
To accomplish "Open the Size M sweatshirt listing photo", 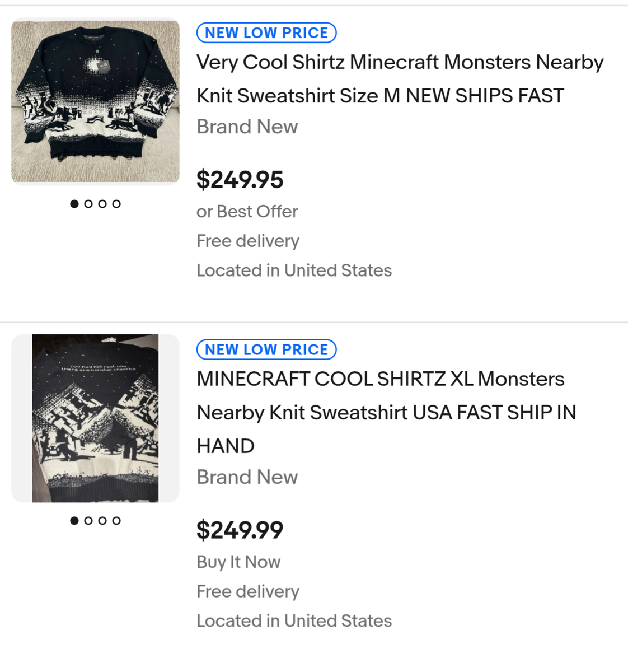I will [95, 101].
